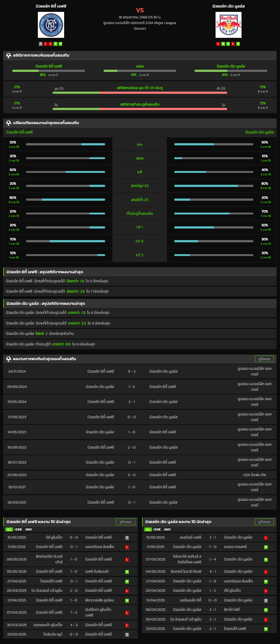
Task: Click soccer ball icon beside head-to-head statistics header
Action: coord(9,55)
